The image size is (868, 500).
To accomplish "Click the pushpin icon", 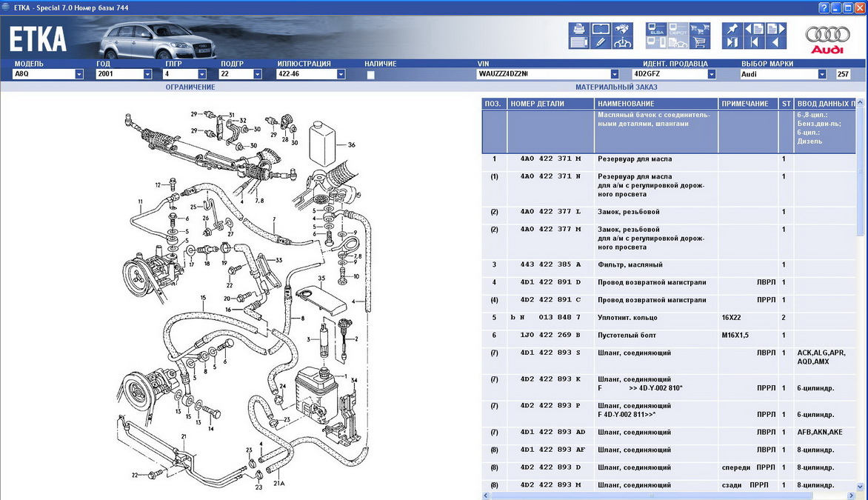I will pyautogui.click(x=732, y=30).
